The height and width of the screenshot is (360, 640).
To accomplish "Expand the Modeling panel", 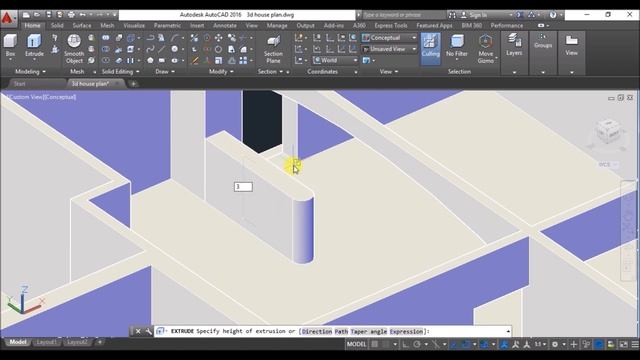I will 31,71.
